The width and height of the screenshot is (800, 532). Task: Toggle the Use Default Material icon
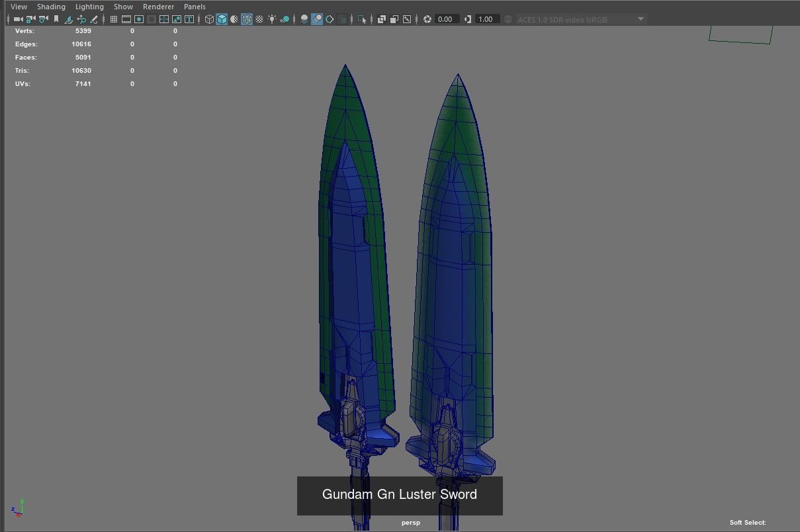(x=234, y=19)
